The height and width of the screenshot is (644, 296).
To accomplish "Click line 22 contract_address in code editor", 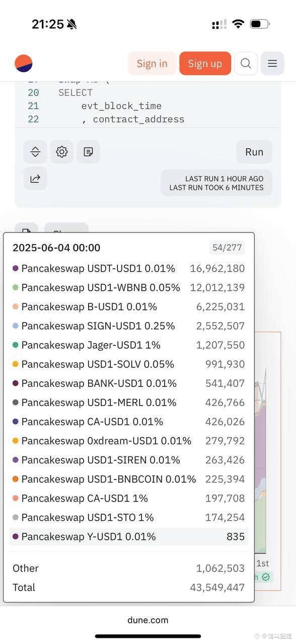I will tap(138, 119).
